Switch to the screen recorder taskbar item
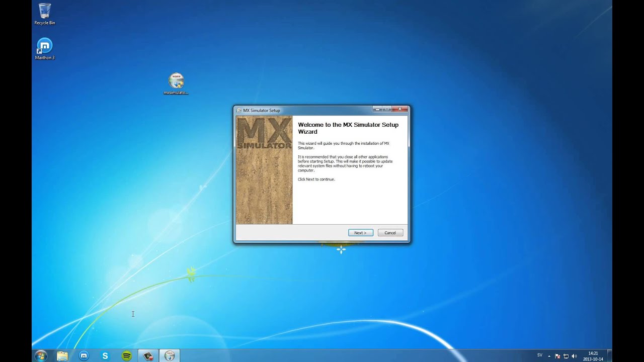Image resolution: width=644 pixels, height=362 pixels. pos(148,356)
